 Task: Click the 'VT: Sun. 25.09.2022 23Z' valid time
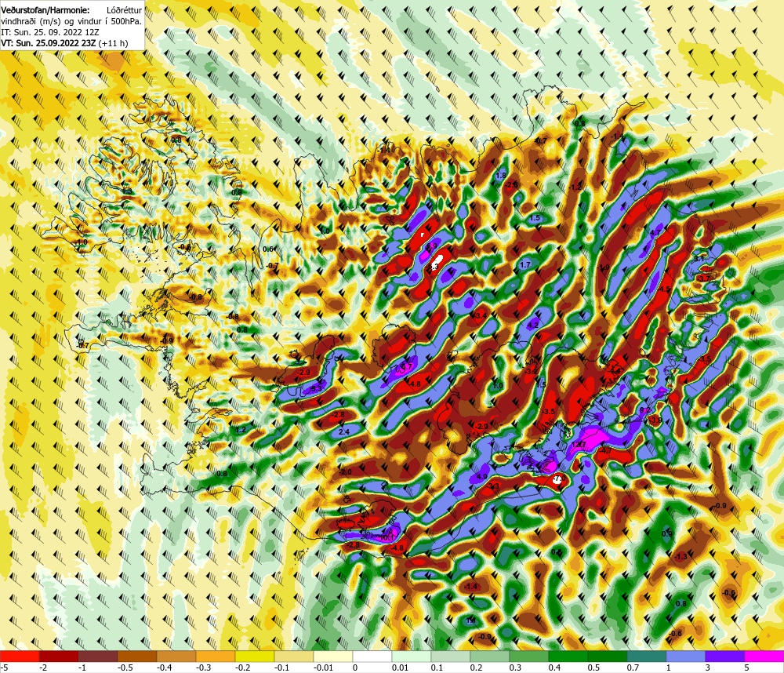click(x=49, y=43)
